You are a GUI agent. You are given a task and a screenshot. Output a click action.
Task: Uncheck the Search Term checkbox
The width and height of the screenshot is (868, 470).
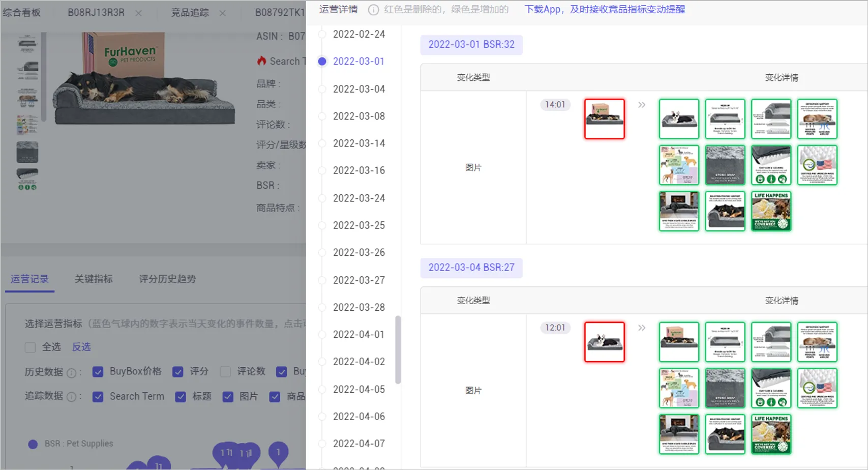coord(98,397)
